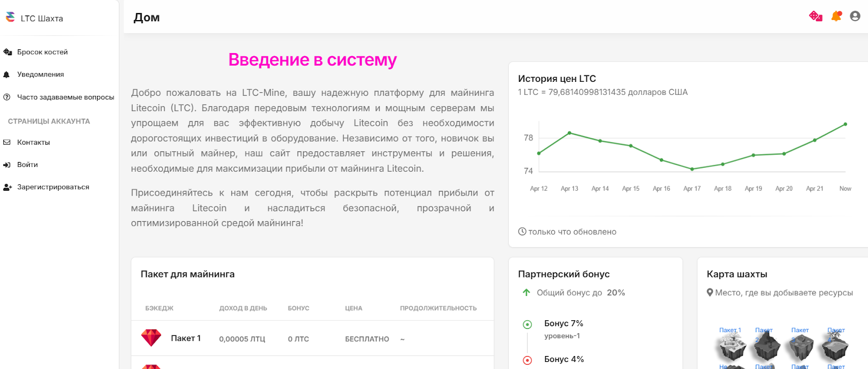This screenshot has width=868, height=369.
Task: Click the Дом page title
Action: point(146,17)
